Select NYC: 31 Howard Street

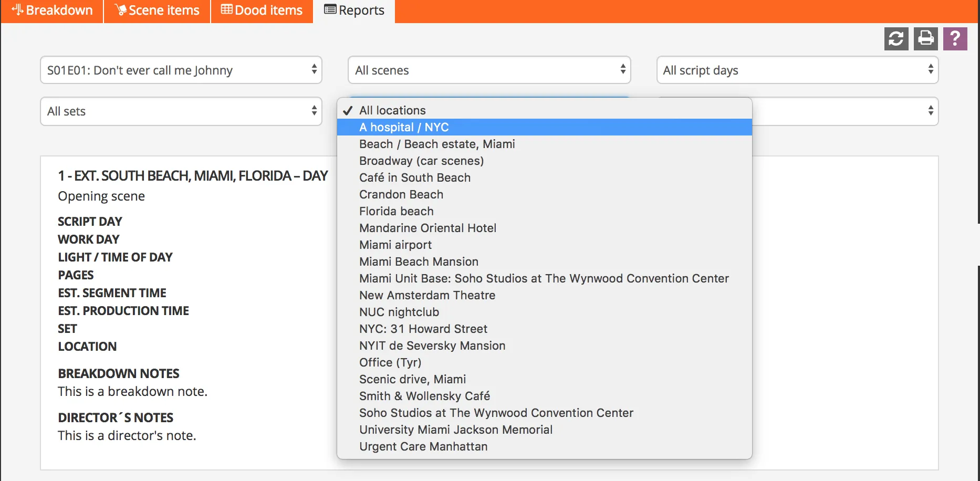click(545, 329)
